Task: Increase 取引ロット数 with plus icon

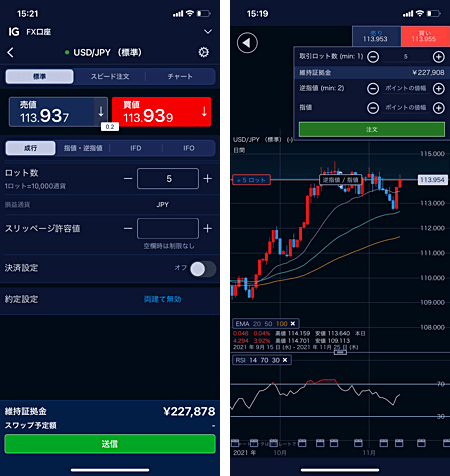Action: [x=439, y=57]
